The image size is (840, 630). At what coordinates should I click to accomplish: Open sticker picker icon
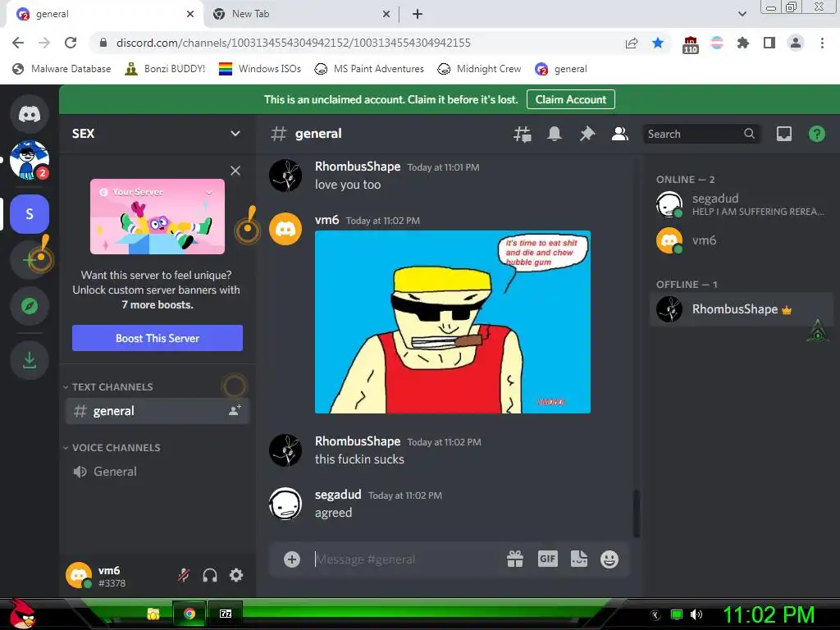579,559
